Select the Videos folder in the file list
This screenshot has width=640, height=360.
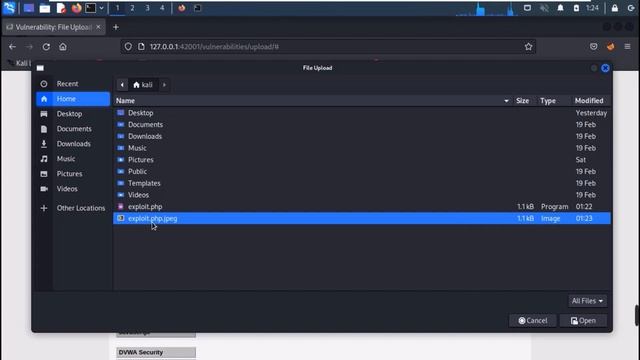pos(362,195)
